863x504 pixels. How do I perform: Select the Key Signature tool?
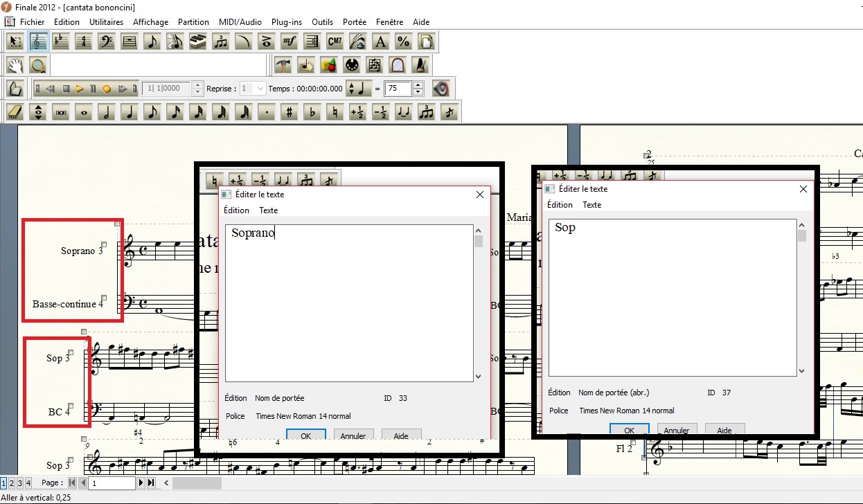61,42
